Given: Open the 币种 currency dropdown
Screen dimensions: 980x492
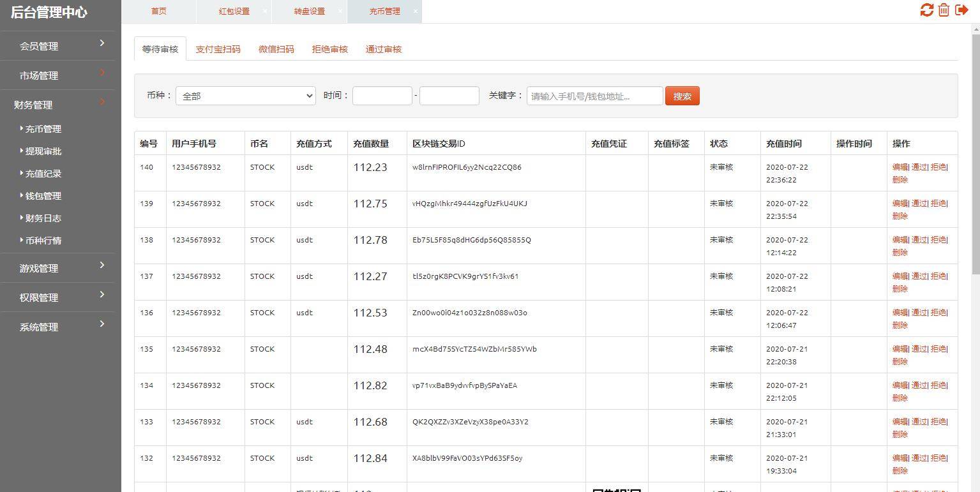Looking at the screenshot, I should 245,95.
